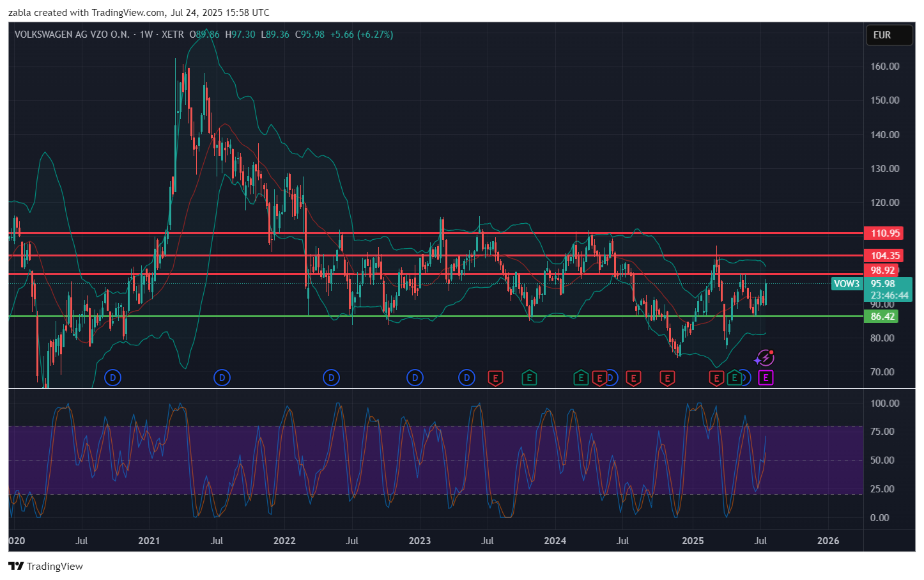This screenshot has height=580, width=924.
Task: Click the O89.86 open value in legend
Action: 204,35
